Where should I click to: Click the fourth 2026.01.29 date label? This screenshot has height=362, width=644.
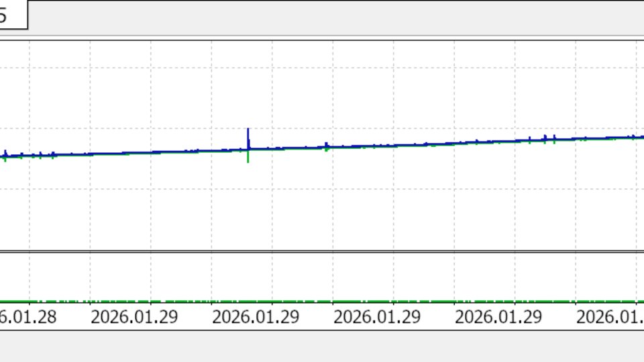[498, 317]
